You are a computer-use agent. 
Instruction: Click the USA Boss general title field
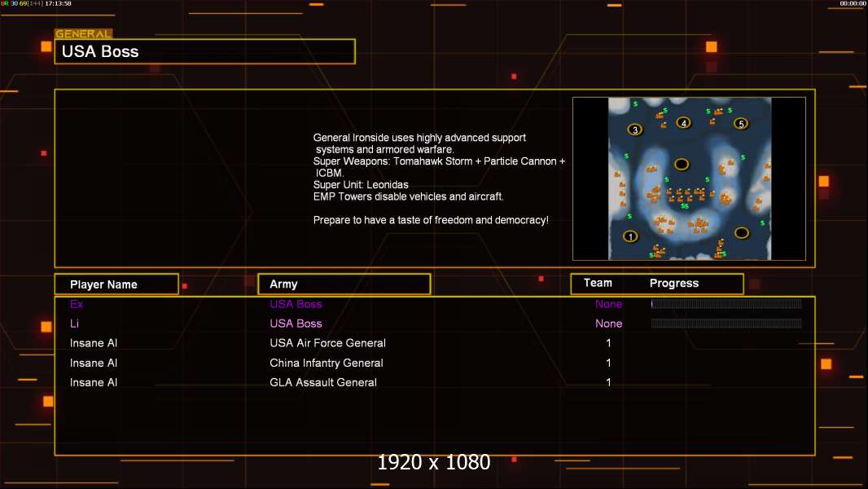click(x=205, y=51)
